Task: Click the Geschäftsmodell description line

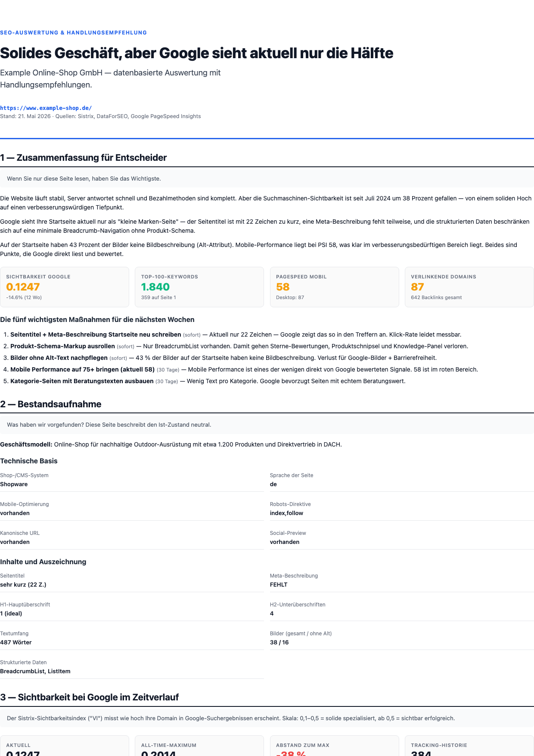Action: 171,444
